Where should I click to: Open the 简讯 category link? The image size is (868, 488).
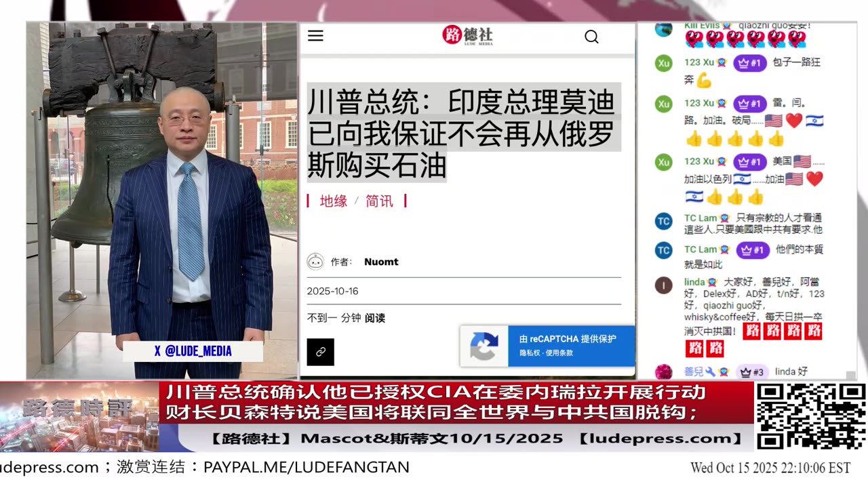pos(379,201)
